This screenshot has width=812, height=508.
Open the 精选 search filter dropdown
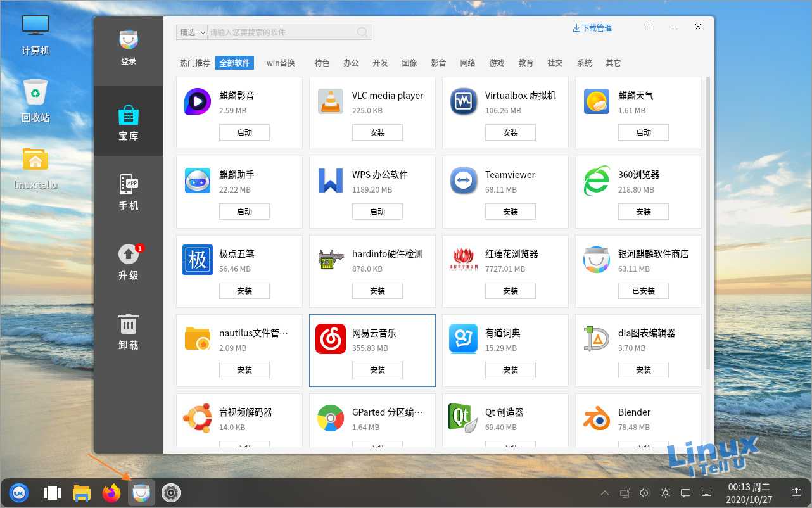pos(192,32)
